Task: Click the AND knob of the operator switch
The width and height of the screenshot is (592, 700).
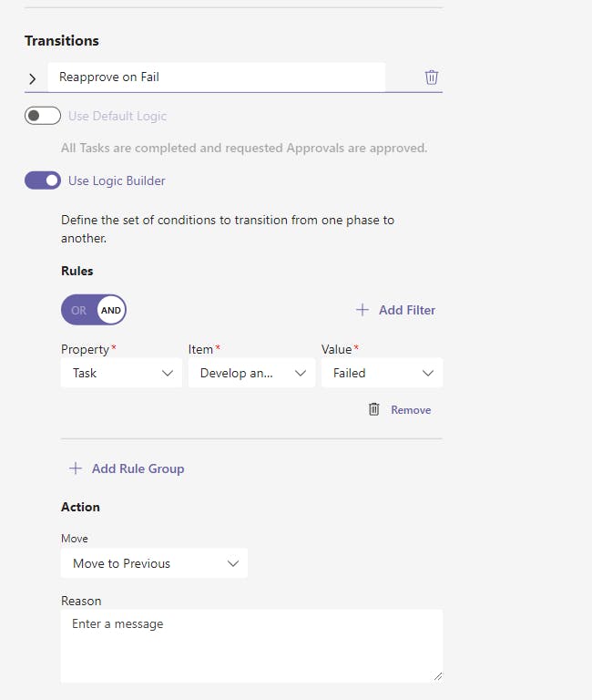Action: click(x=111, y=310)
